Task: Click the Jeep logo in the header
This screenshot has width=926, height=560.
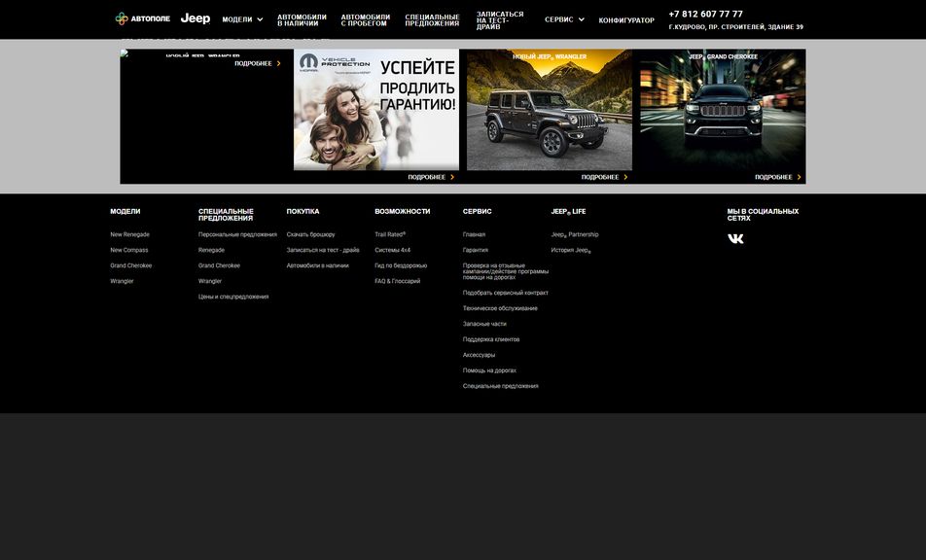Action: pyautogui.click(x=196, y=18)
